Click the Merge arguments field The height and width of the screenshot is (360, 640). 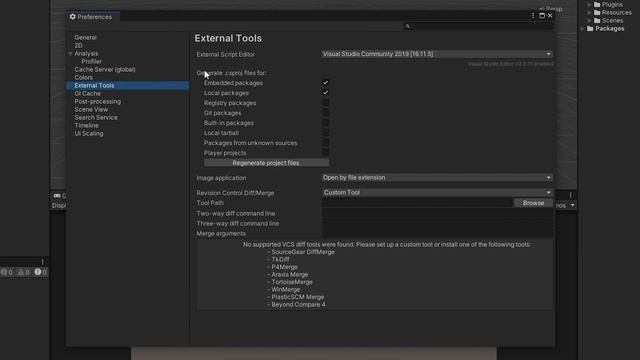(437, 233)
